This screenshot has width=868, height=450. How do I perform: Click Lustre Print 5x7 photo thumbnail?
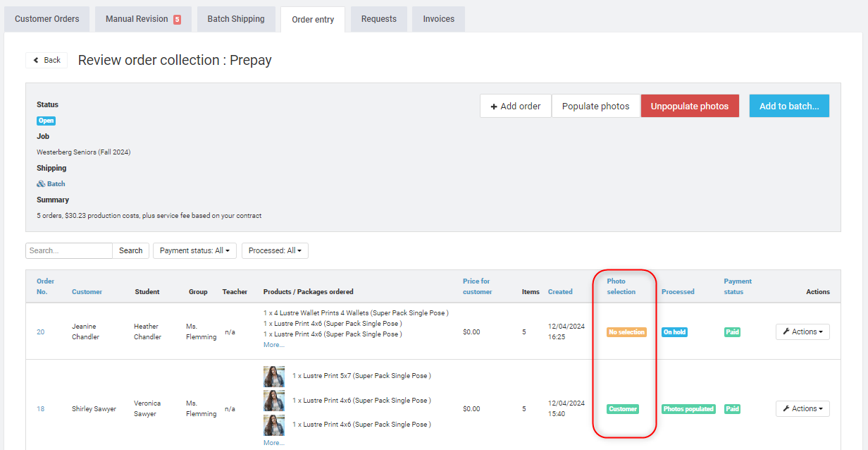point(274,376)
